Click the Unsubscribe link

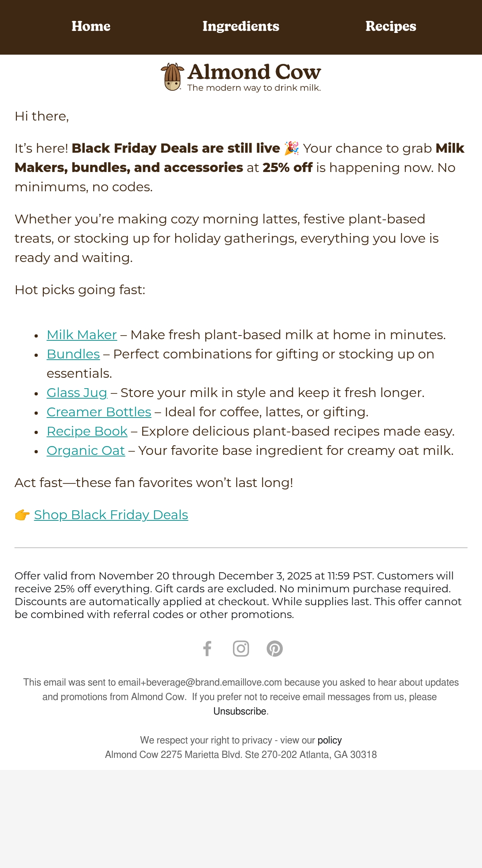[x=240, y=711]
